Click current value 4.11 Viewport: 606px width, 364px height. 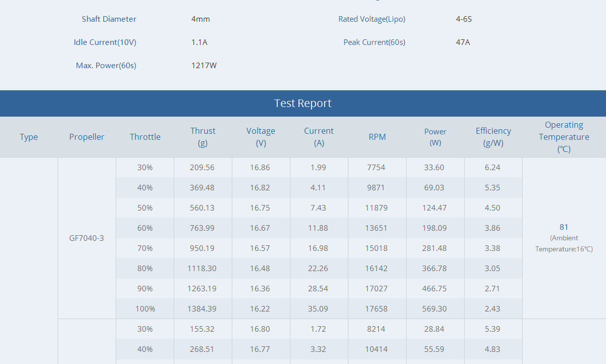pyautogui.click(x=318, y=187)
